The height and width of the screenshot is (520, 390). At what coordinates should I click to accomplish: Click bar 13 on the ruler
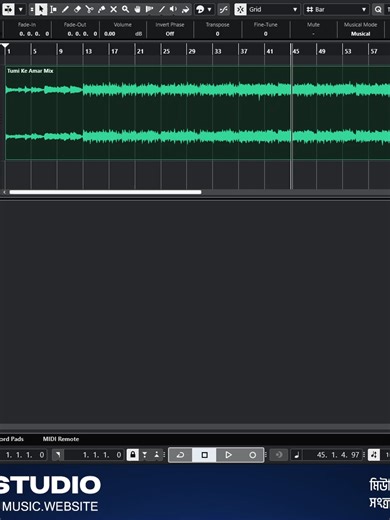[x=88, y=51]
